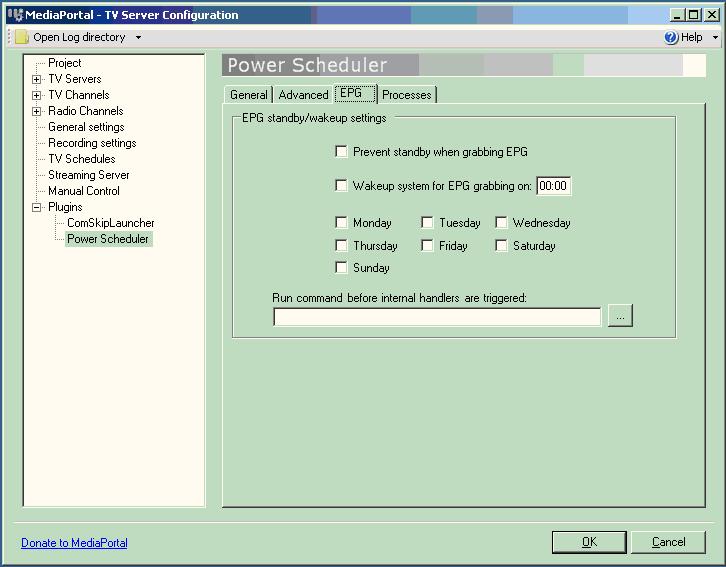Check the Wednesday checkbox
The width and height of the screenshot is (726, 567).
coord(501,223)
